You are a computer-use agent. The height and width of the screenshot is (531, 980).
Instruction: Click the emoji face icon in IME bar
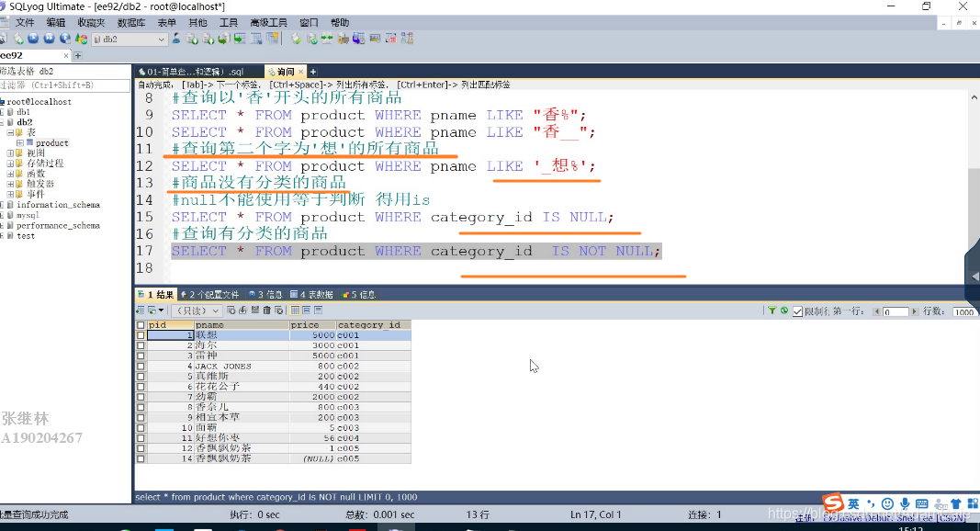[887, 503]
